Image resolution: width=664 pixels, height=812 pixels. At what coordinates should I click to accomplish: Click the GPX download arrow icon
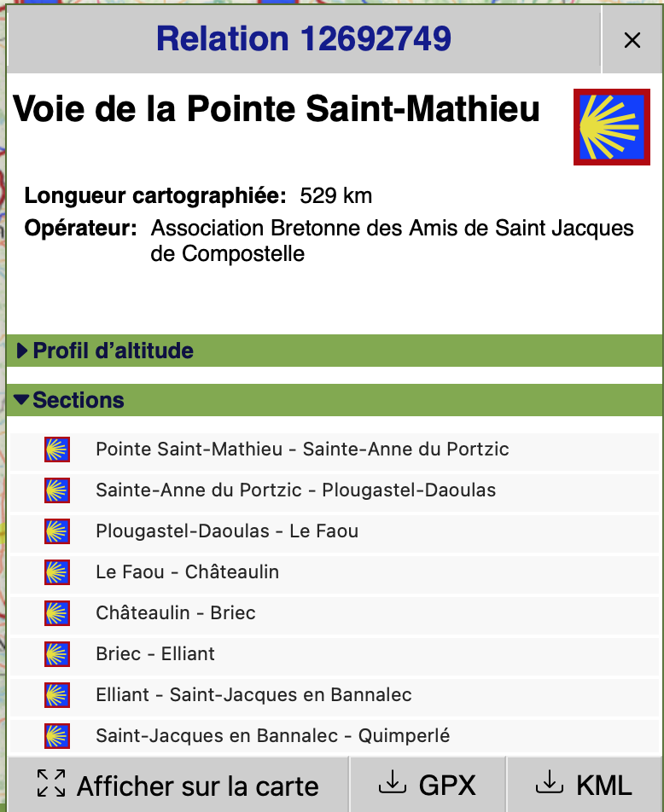point(392,783)
